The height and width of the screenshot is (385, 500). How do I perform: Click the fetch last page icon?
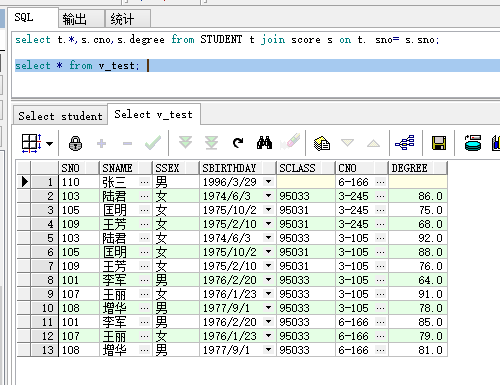(211, 143)
